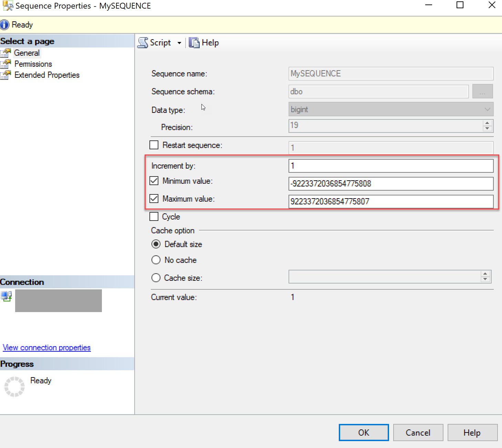Click the Extended Properties page icon
This screenshot has width=502, height=448.
click(6, 75)
